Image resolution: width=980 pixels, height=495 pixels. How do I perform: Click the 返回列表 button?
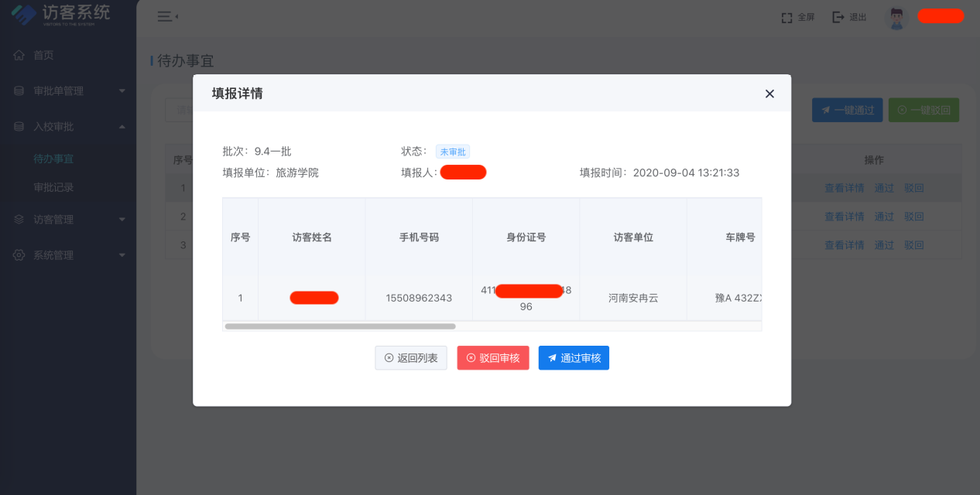[x=411, y=358]
